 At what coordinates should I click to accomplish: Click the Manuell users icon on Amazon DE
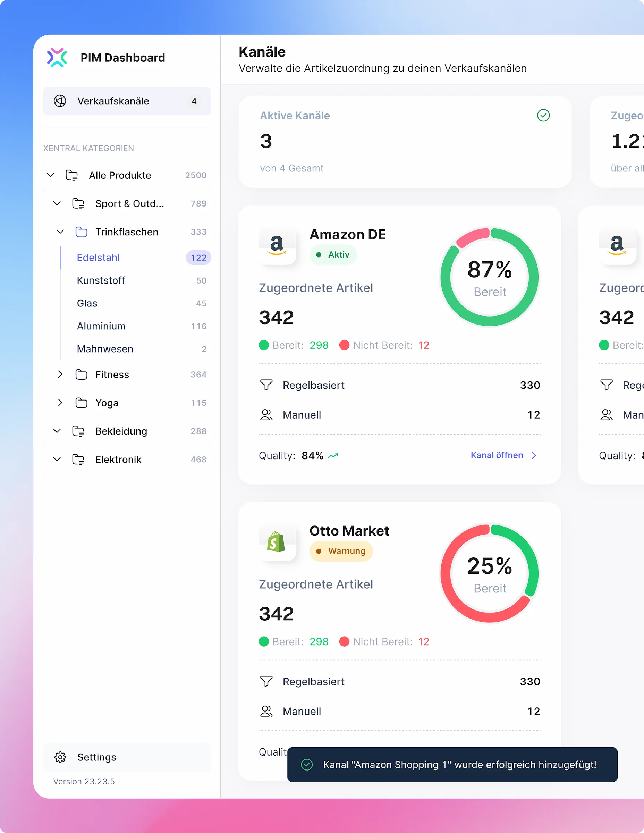pos(266,415)
